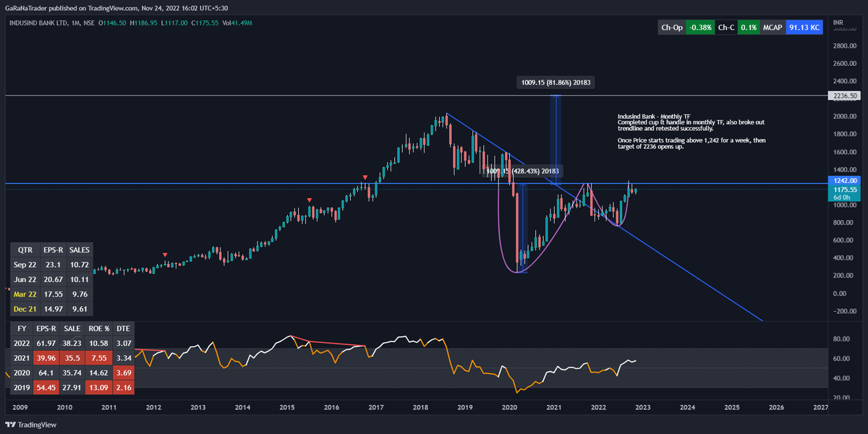Click the -0.38% change value
This screenshot has height=434, width=868.
[x=700, y=27]
